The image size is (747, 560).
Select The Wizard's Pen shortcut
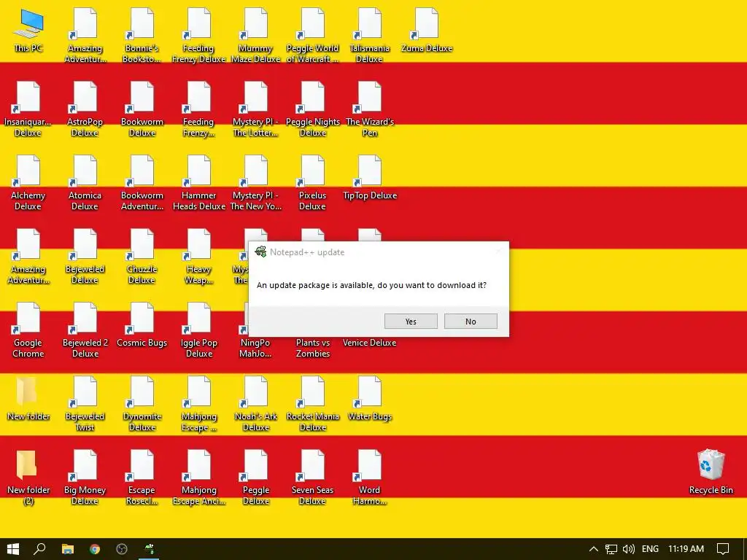pos(370,109)
